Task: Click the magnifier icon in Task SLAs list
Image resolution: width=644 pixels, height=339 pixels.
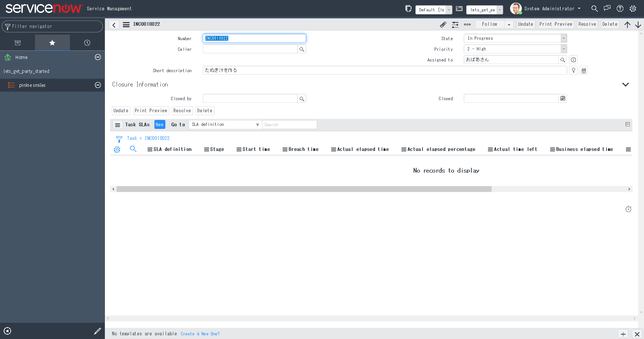Action: tap(133, 149)
